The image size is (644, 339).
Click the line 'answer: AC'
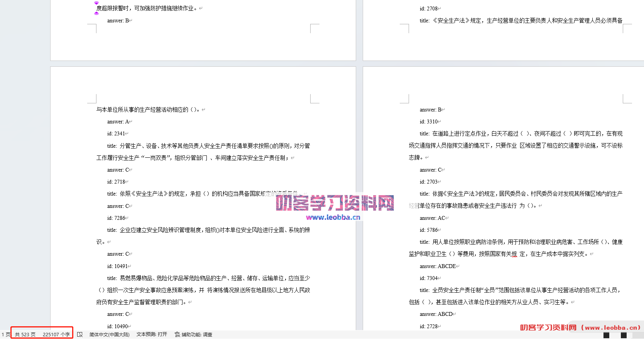(433, 218)
